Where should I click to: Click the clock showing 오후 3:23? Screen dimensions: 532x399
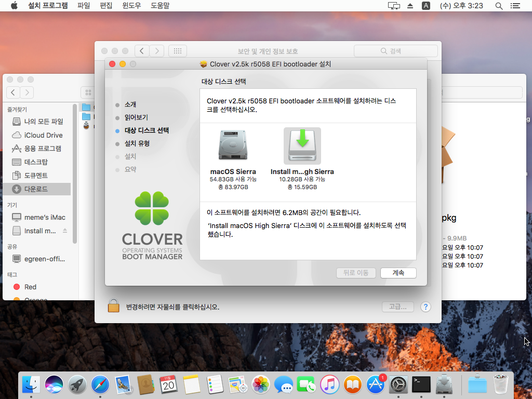tap(461, 6)
